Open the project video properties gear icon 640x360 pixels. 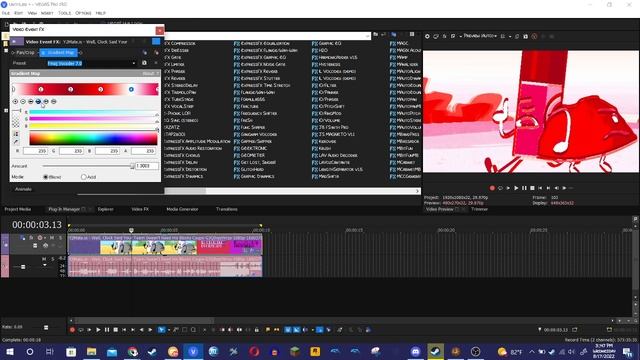[427, 36]
